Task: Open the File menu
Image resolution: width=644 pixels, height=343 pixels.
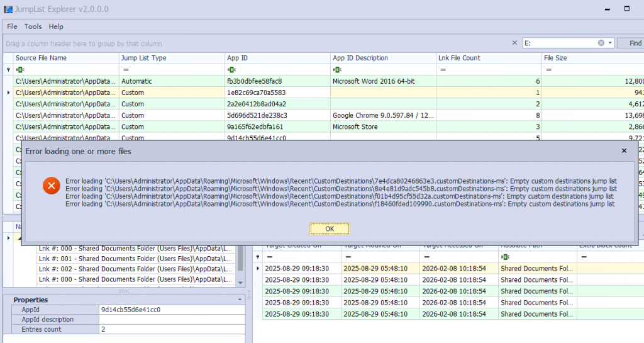Action: click(12, 26)
